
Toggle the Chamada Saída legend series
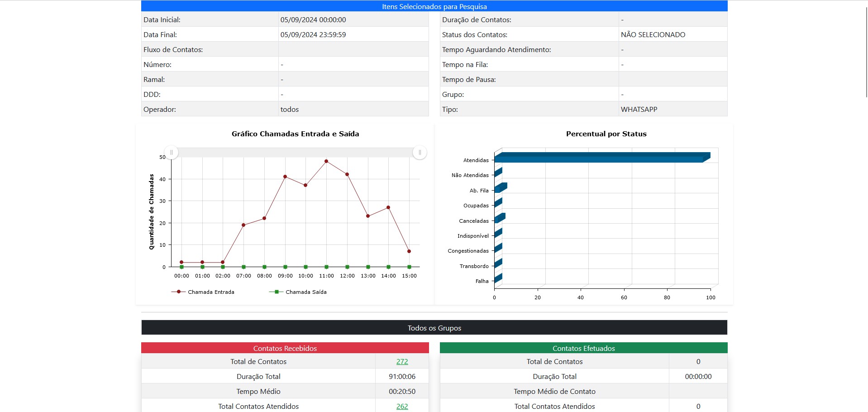pos(298,292)
